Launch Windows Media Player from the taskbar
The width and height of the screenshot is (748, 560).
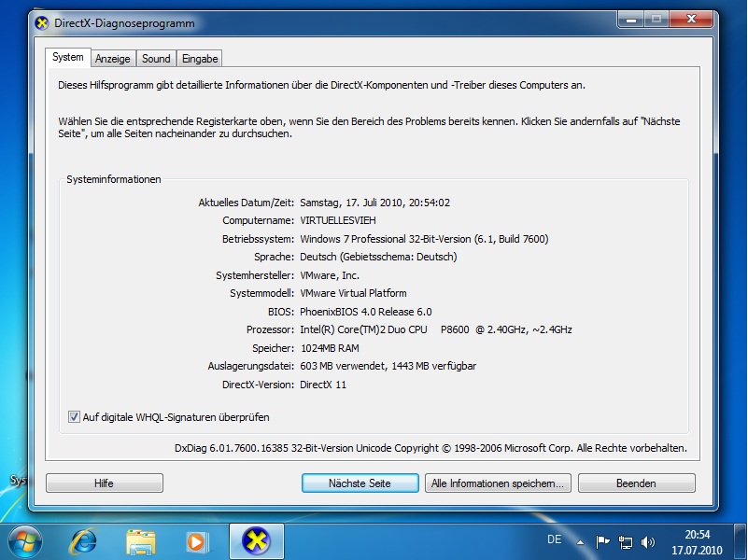(x=197, y=540)
